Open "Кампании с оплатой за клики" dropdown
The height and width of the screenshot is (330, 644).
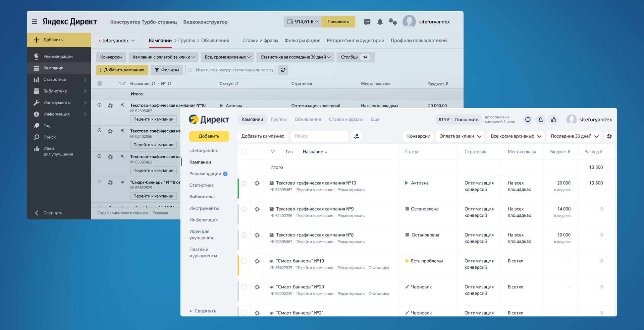(x=164, y=57)
